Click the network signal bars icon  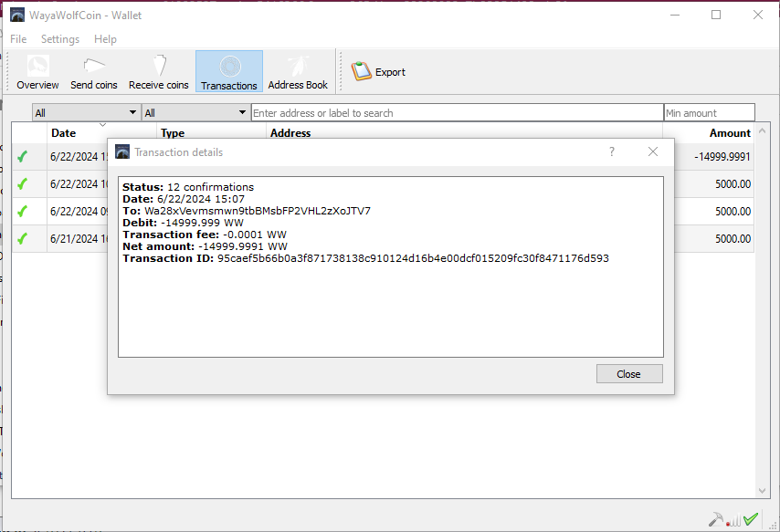click(x=733, y=520)
